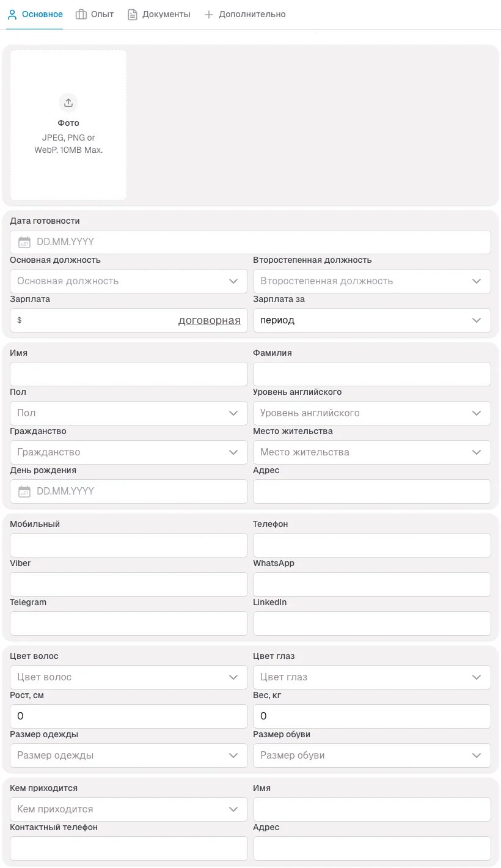Screen dimensions: 501x868
Task: Click the договорная salary link
Action: pos(209,320)
